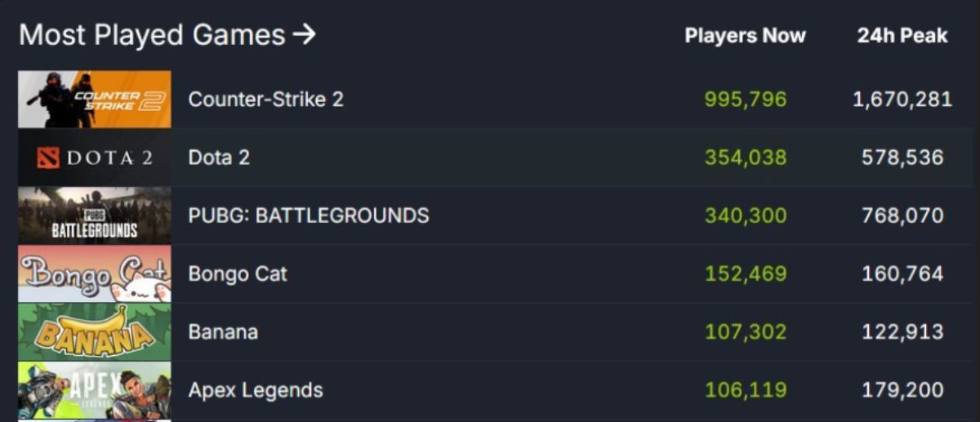Click Counter-Strike 2's 995,796 current players value

click(x=746, y=100)
